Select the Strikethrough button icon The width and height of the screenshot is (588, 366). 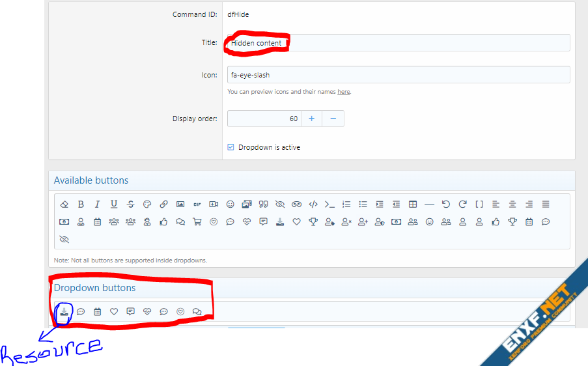point(131,204)
